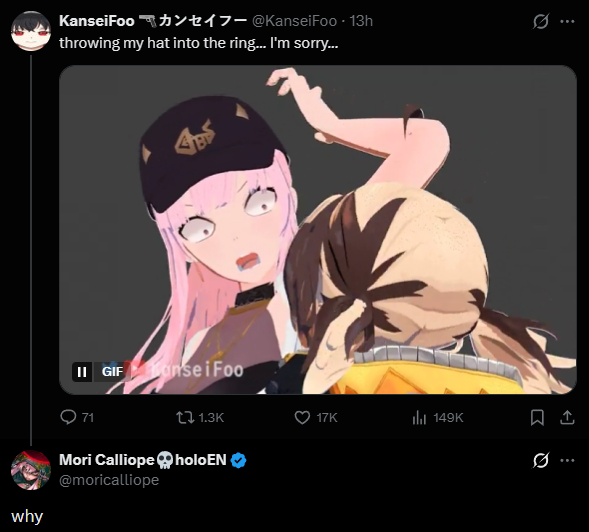Viewport: 589px width, 532px height.
Task: Click Mori Calliope's verified badge
Action: pyautogui.click(x=239, y=460)
